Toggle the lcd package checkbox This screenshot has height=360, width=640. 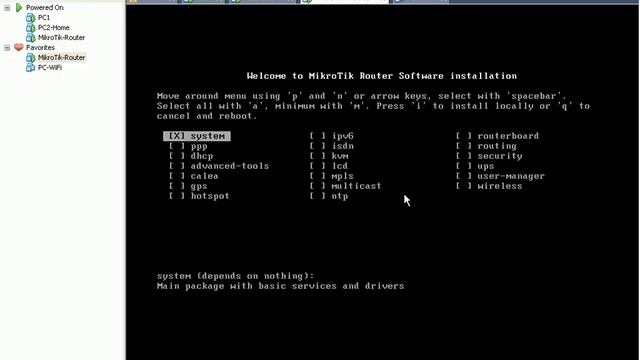click(x=318, y=166)
